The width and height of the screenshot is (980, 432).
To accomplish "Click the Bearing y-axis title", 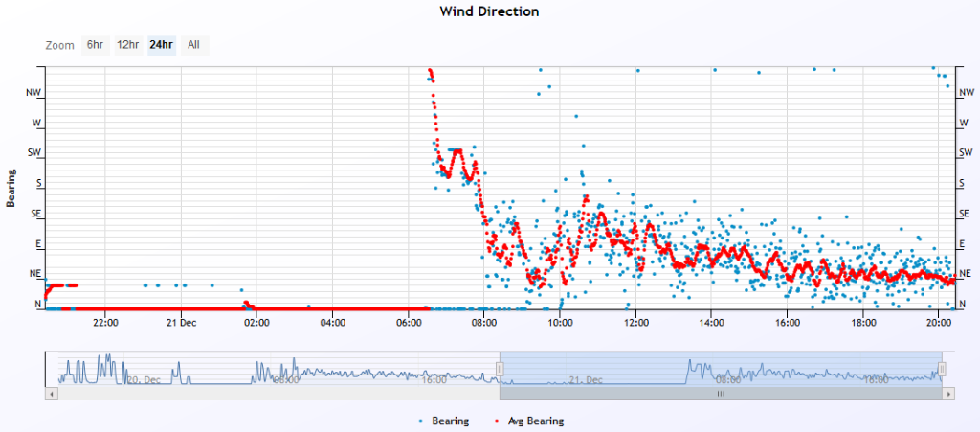I will point(11,188).
